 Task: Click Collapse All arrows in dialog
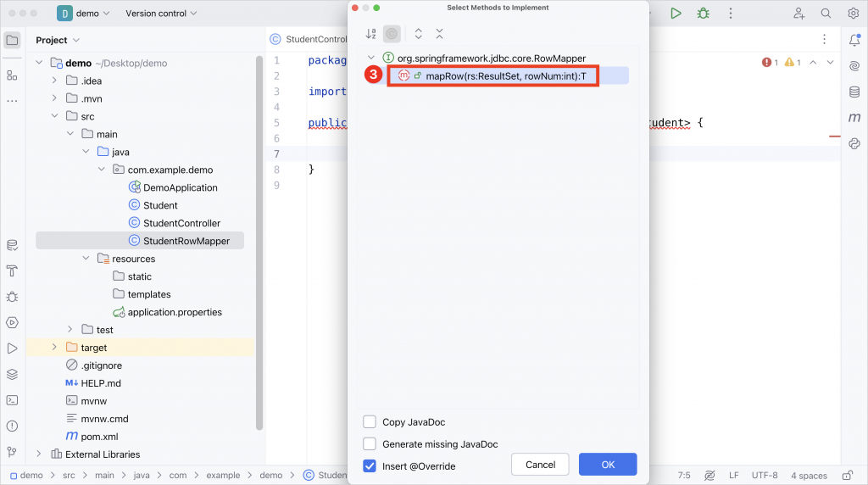pyautogui.click(x=440, y=34)
